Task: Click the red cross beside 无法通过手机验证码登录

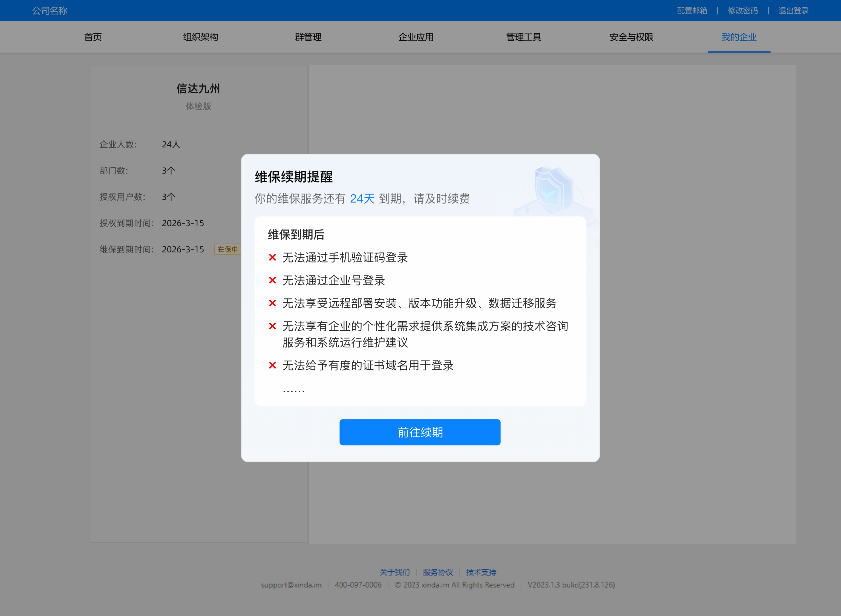Action: click(272, 257)
